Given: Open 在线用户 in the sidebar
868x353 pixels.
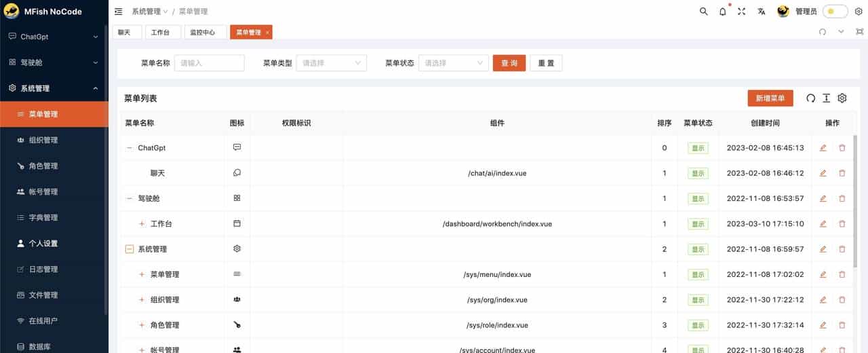Looking at the screenshot, I should [x=54, y=320].
